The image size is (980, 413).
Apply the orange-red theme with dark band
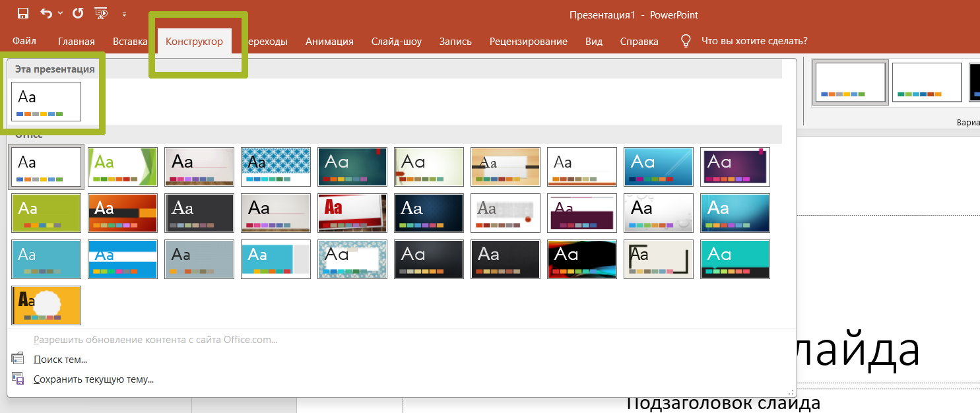pyautogui.click(x=123, y=212)
